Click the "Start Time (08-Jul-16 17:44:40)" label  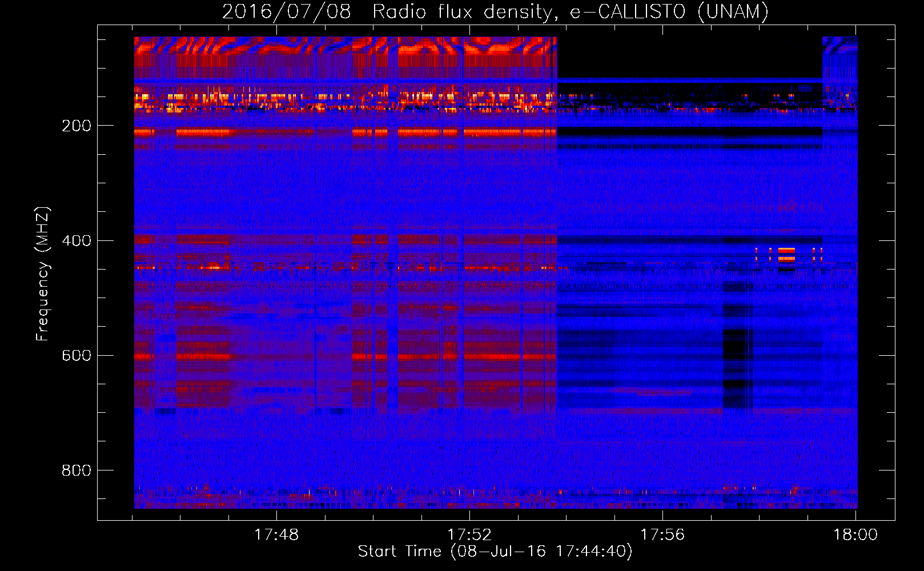pos(495,552)
